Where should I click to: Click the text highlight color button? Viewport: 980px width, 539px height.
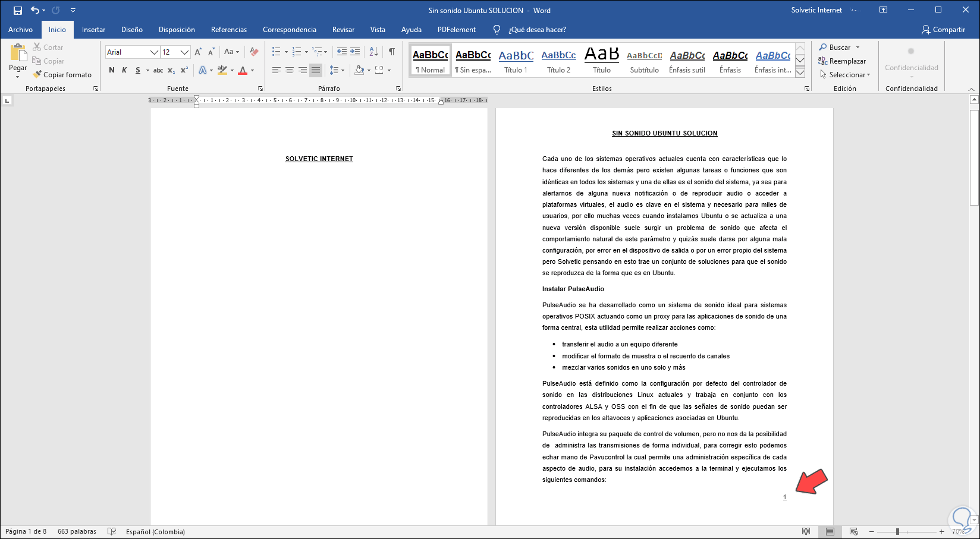click(222, 70)
